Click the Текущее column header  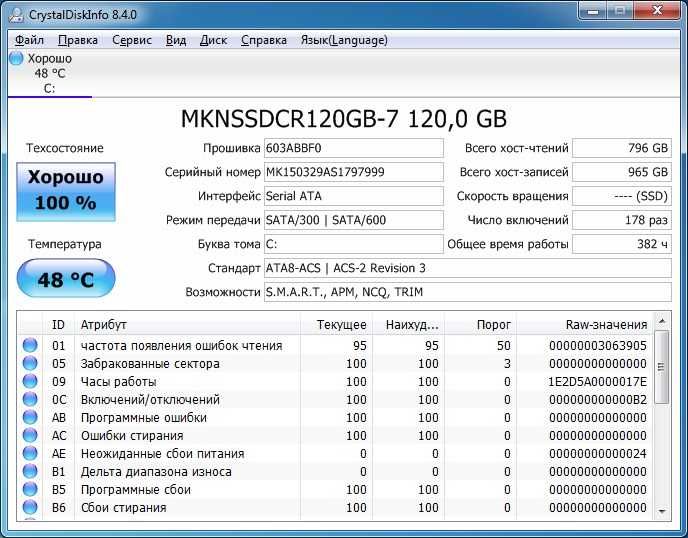[x=336, y=325]
